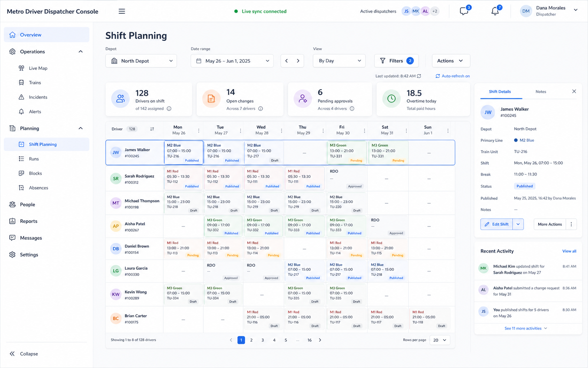This screenshot has width=588, height=368.
Task: Click the refresh icon next to Last updated
Action: (419, 76)
